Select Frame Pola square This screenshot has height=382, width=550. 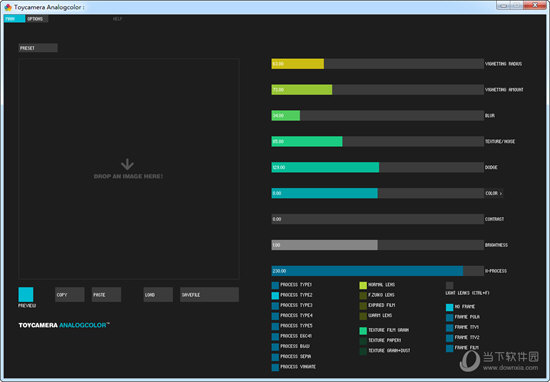tap(449, 317)
